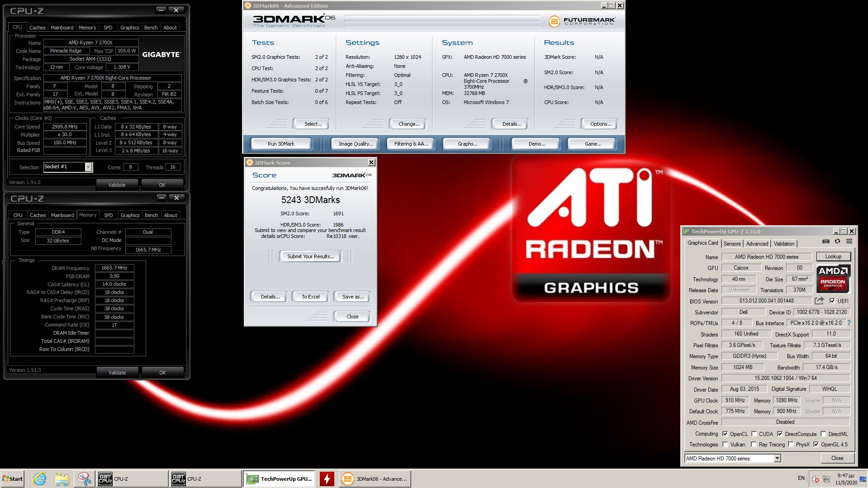Click the Save as button
This screenshot has height=488, width=868.
(353, 297)
